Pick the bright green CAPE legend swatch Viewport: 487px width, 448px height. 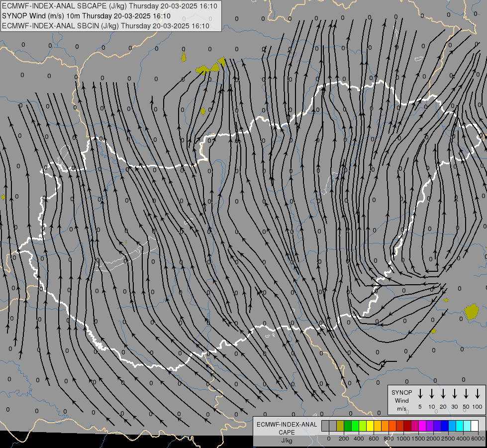pyautogui.click(x=355, y=426)
